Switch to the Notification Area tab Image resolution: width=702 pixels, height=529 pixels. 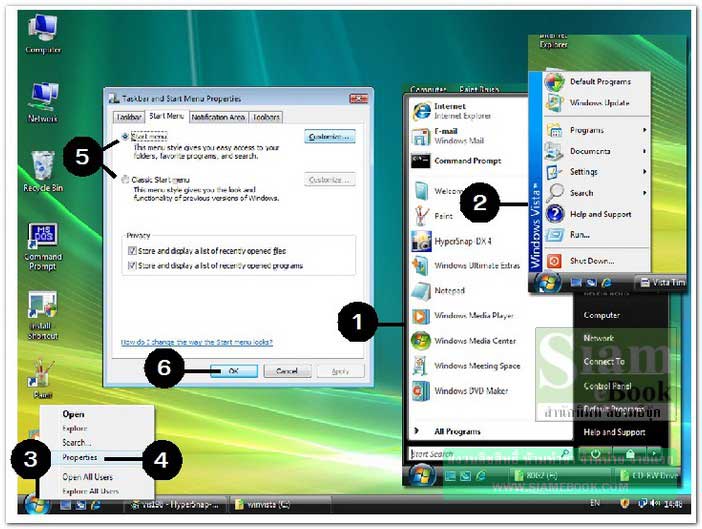[x=218, y=117]
